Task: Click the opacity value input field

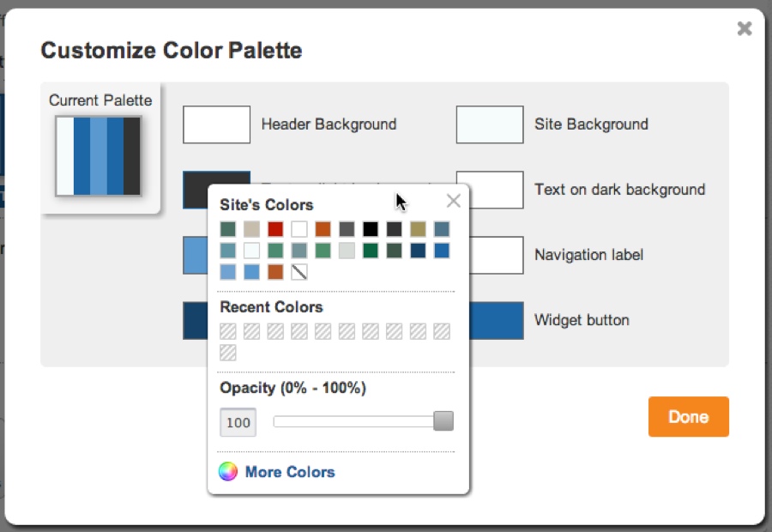Action: pyautogui.click(x=238, y=422)
